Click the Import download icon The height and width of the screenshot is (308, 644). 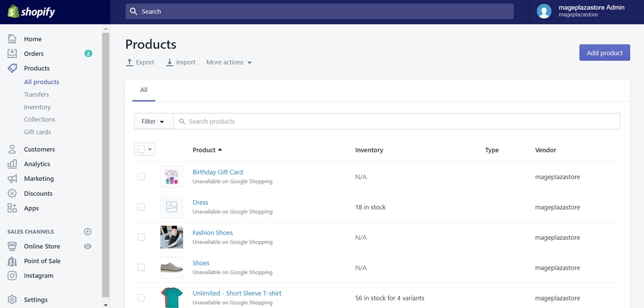coord(170,62)
